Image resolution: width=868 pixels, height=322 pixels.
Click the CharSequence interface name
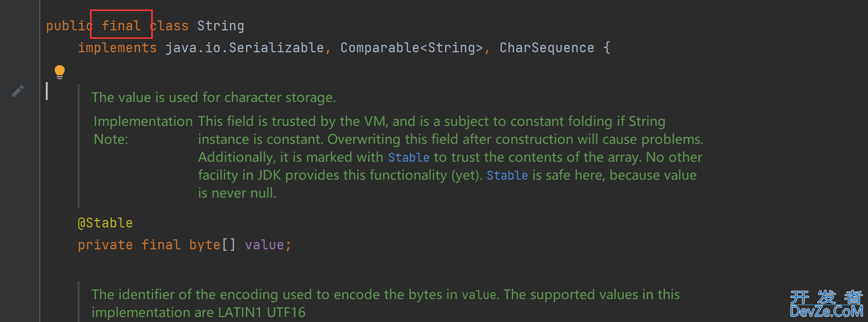(547, 48)
